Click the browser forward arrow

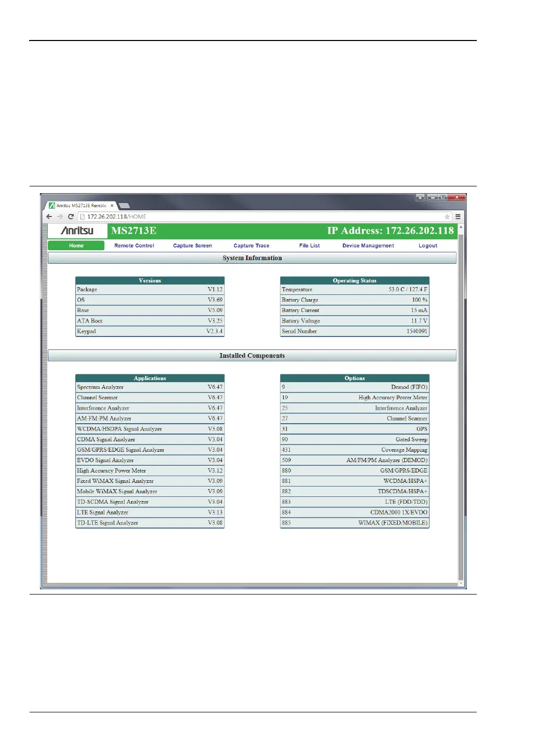[x=60, y=217]
